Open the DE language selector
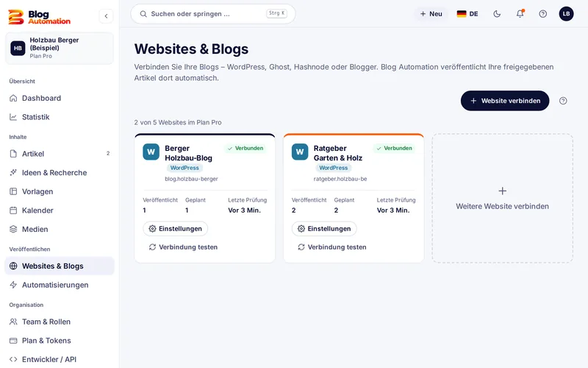588x368 pixels. coord(467,14)
